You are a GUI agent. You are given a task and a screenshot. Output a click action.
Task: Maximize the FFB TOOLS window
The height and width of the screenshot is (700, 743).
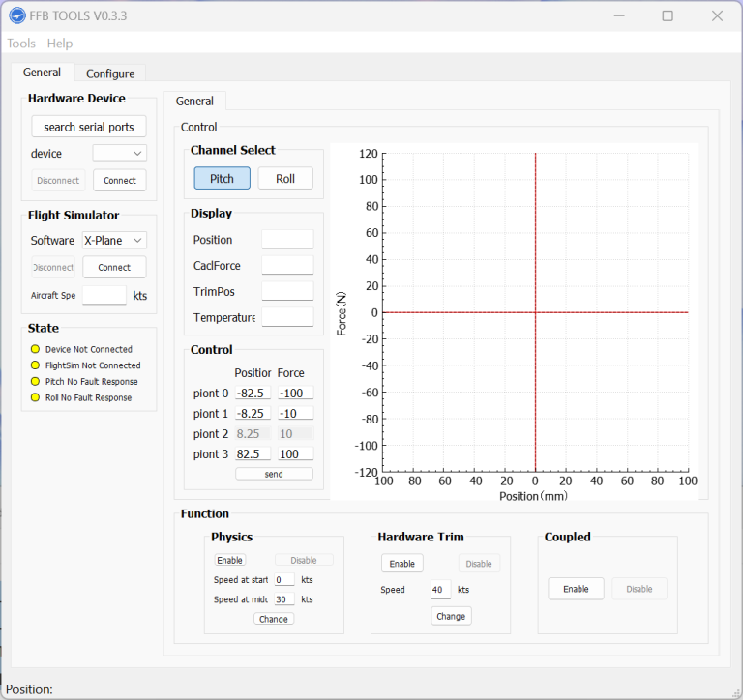pyautogui.click(x=668, y=15)
